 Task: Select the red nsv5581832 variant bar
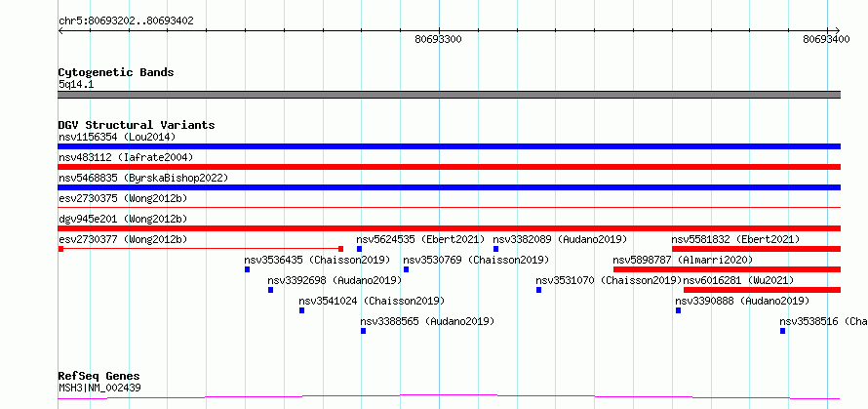756,249
